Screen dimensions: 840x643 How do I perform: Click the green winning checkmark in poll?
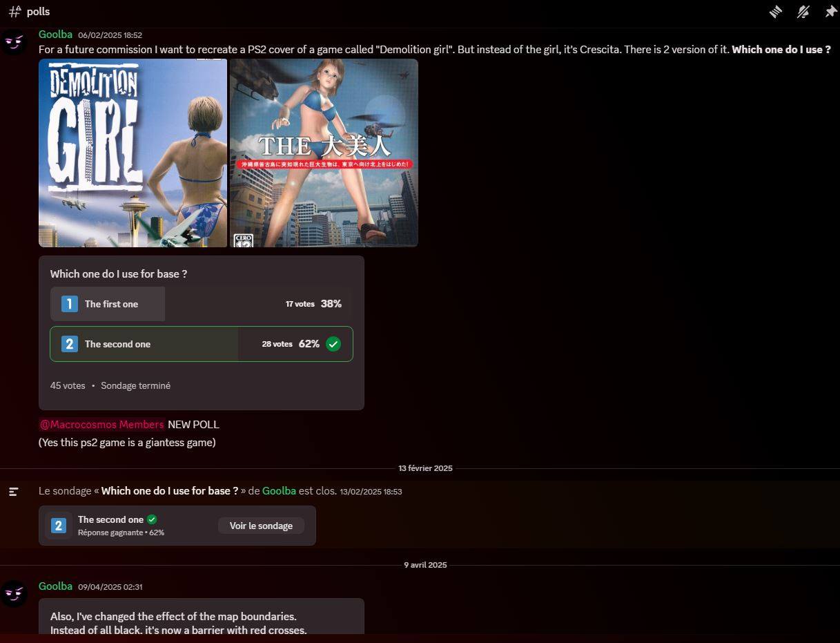tap(333, 344)
